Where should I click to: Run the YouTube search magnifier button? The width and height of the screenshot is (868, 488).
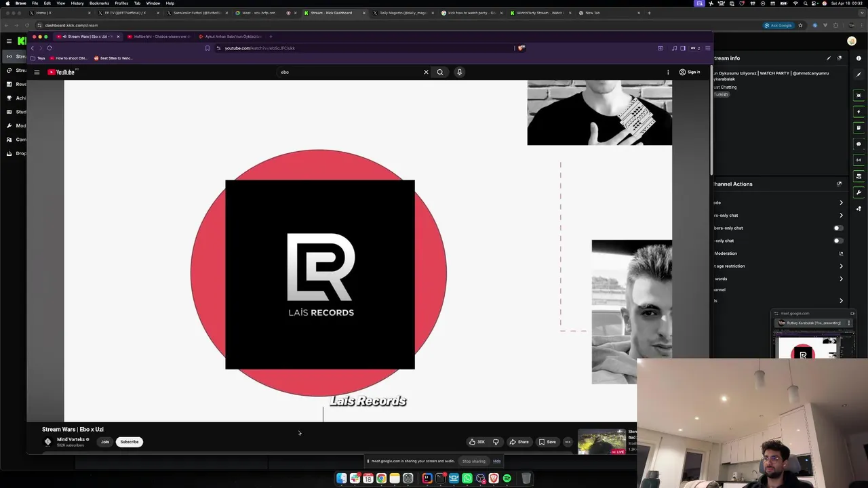tap(440, 72)
